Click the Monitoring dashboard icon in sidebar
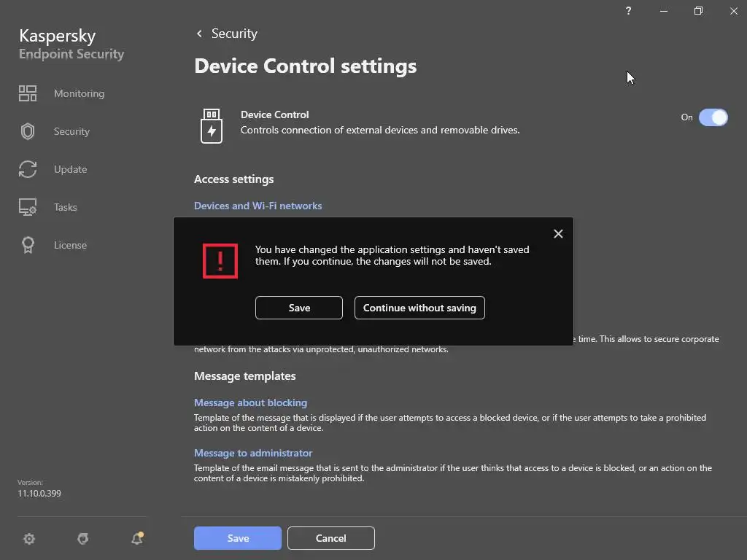The height and width of the screenshot is (560, 747). pos(28,93)
